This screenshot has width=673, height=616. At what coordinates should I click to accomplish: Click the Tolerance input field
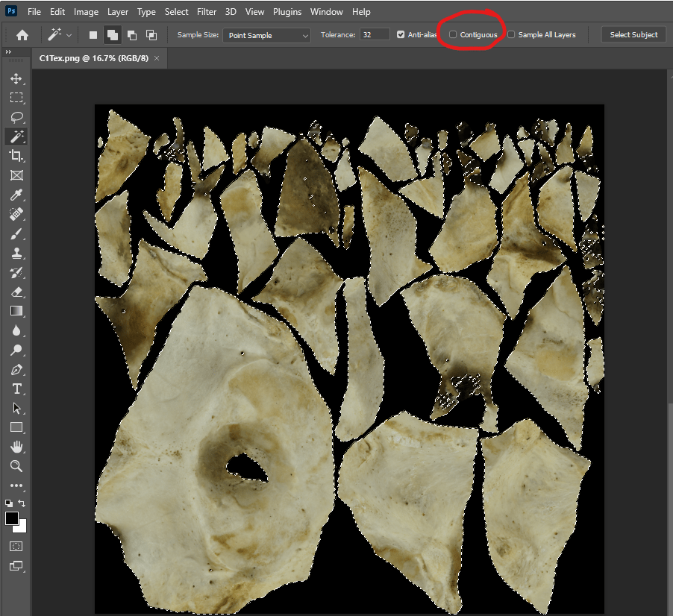(374, 35)
